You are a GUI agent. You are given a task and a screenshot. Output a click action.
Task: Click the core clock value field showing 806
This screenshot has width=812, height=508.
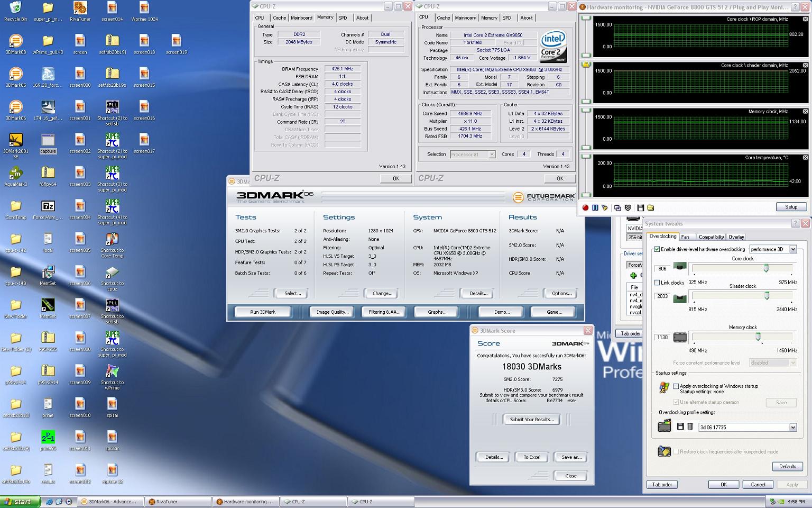[x=662, y=268]
